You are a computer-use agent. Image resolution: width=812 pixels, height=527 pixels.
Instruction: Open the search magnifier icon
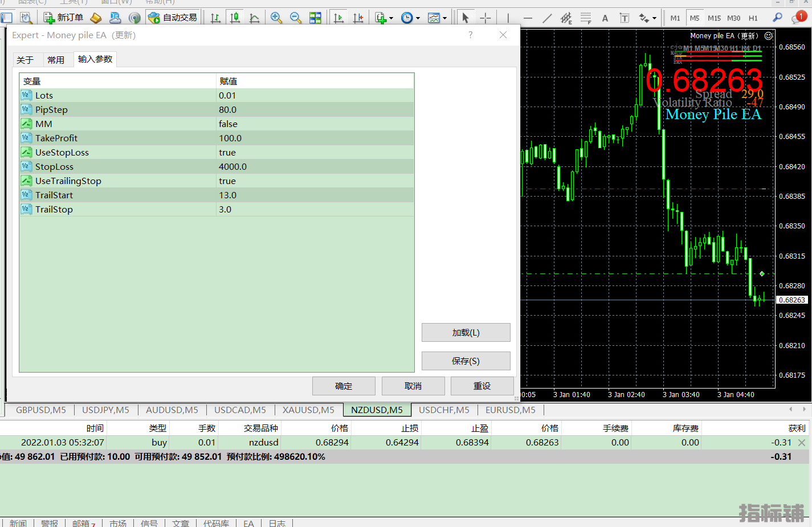coord(777,18)
